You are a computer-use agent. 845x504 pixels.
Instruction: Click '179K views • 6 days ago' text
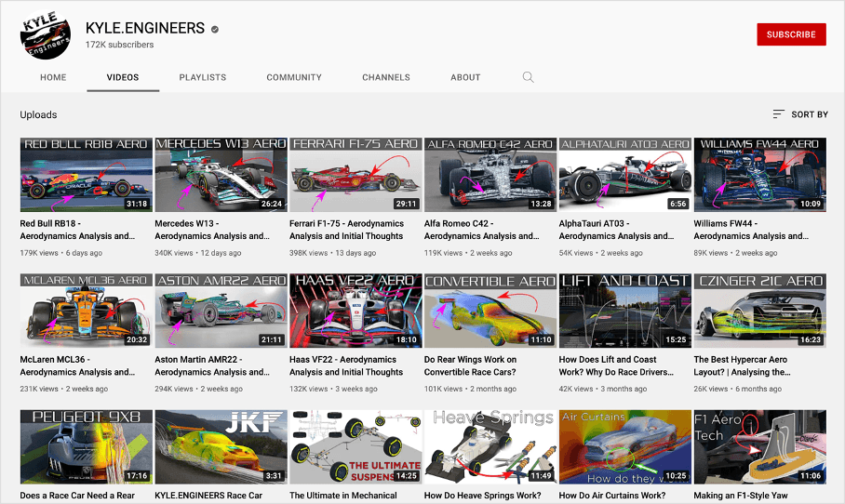pyautogui.click(x=60, y=253)
